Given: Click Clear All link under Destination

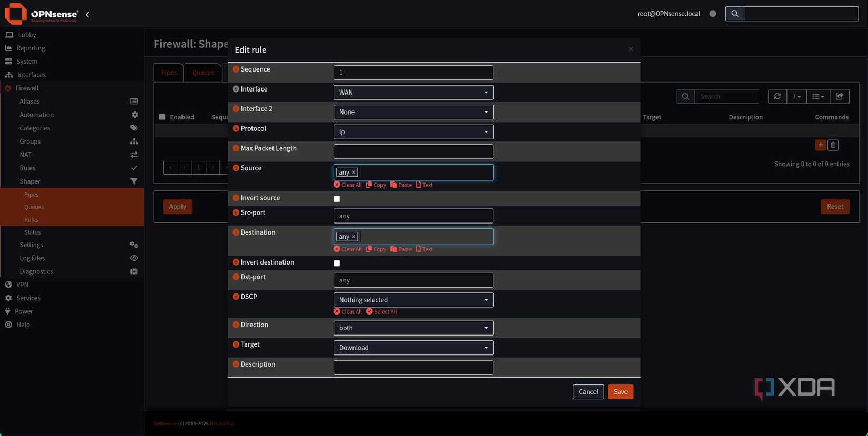Looking at the screenshot, I should pos(348,249).
